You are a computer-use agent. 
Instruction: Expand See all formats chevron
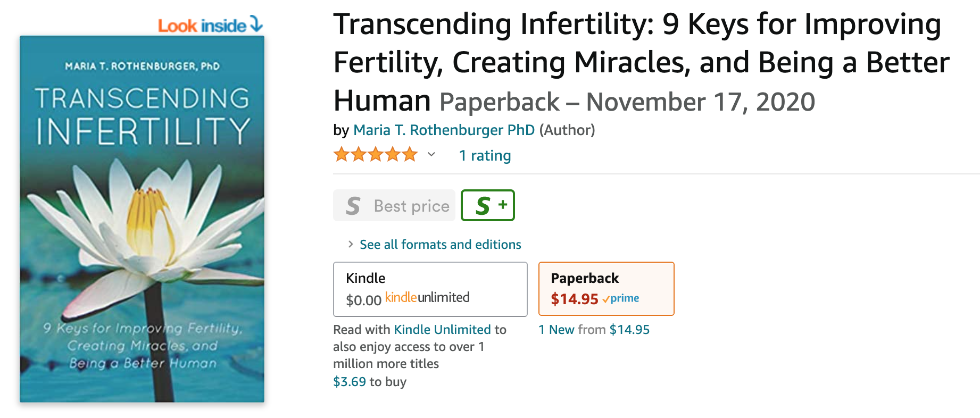tap(350, 244)
